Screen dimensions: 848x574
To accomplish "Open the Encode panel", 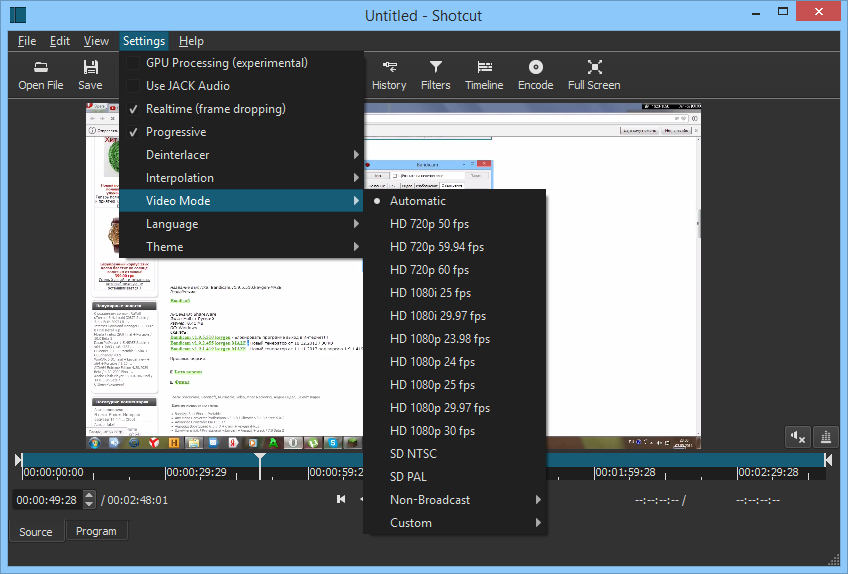I will 535,75.
